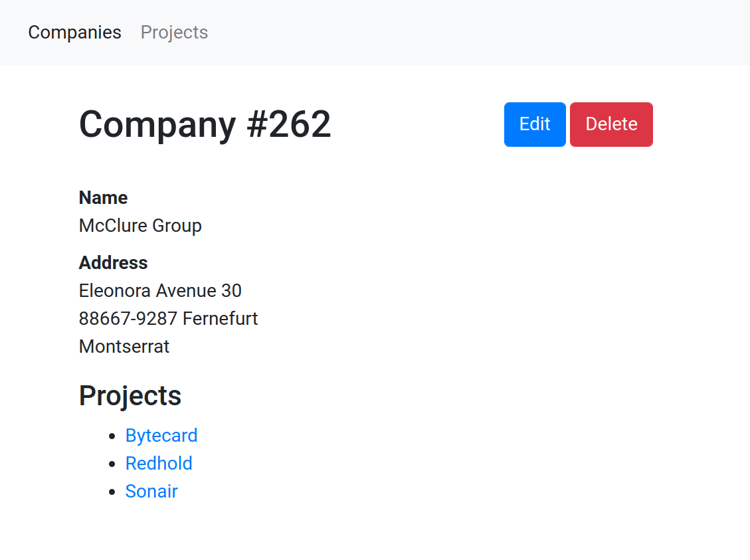Click the Projects section heading
This screenshot has width=750, height=560.
[130, 396]
